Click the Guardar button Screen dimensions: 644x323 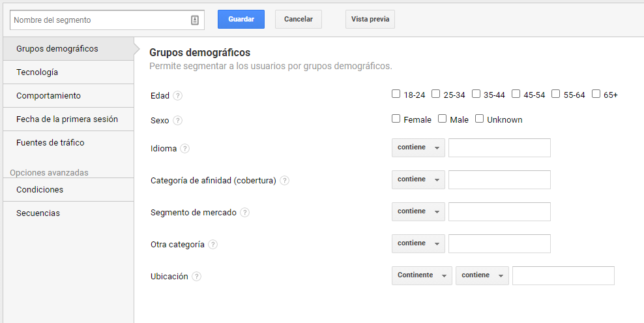pyautogui.click(x=241, y=20)
